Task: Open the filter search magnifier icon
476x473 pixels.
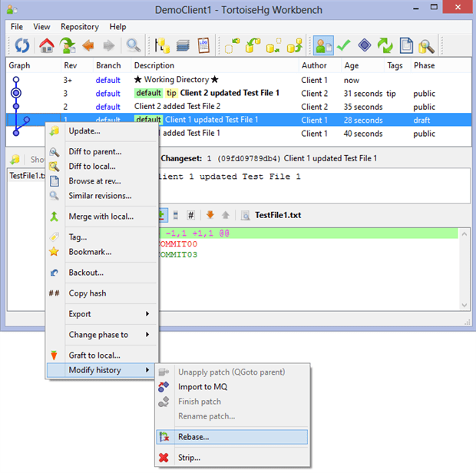Action: [134, 45]
